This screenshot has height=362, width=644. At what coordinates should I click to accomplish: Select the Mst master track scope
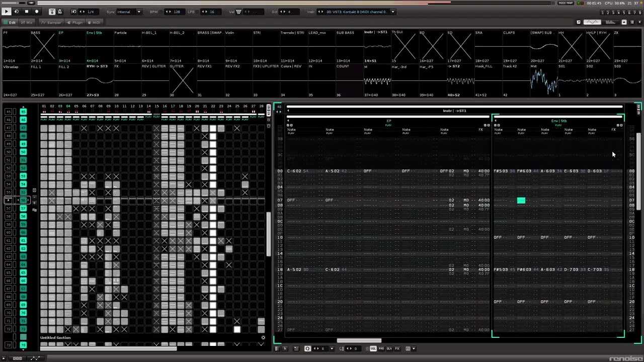coord(543,80)
